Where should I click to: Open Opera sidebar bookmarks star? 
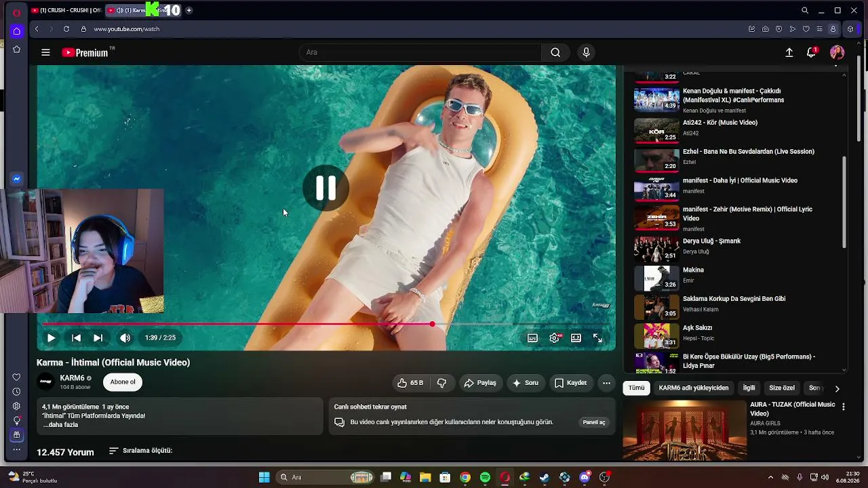click(x=16, y=49)
